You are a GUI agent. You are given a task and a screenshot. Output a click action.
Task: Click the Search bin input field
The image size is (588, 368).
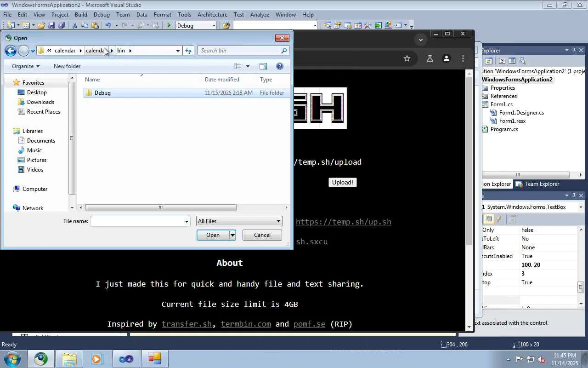pyautogui.click(x=239, y=51)
